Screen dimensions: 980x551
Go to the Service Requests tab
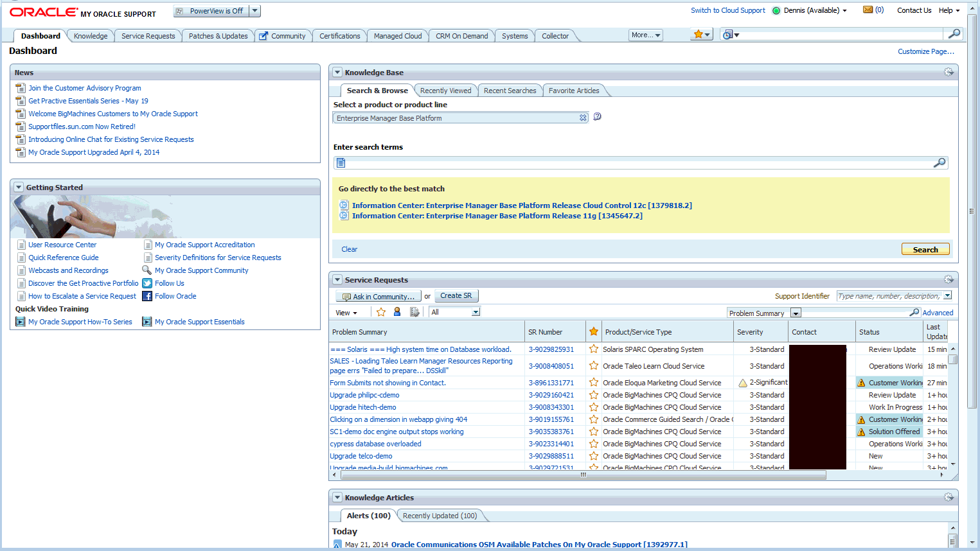click(148, 36)
